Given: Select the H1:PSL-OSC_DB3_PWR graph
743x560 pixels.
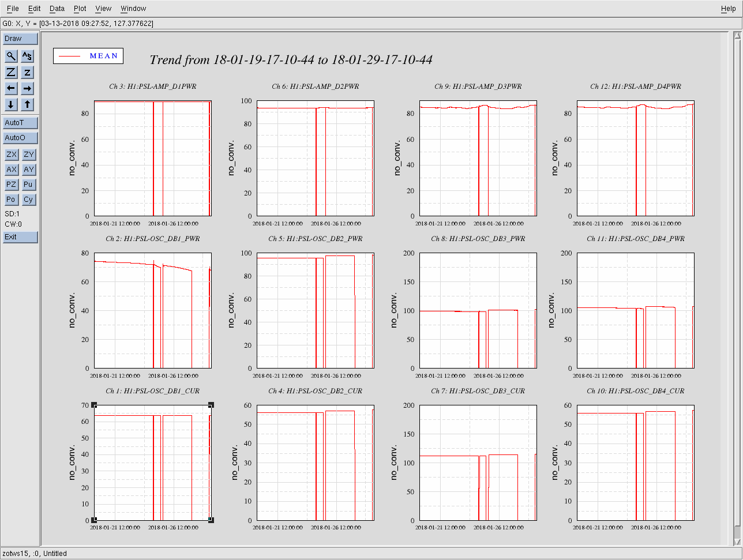Looking at the screenshot, I should [478, 310].
